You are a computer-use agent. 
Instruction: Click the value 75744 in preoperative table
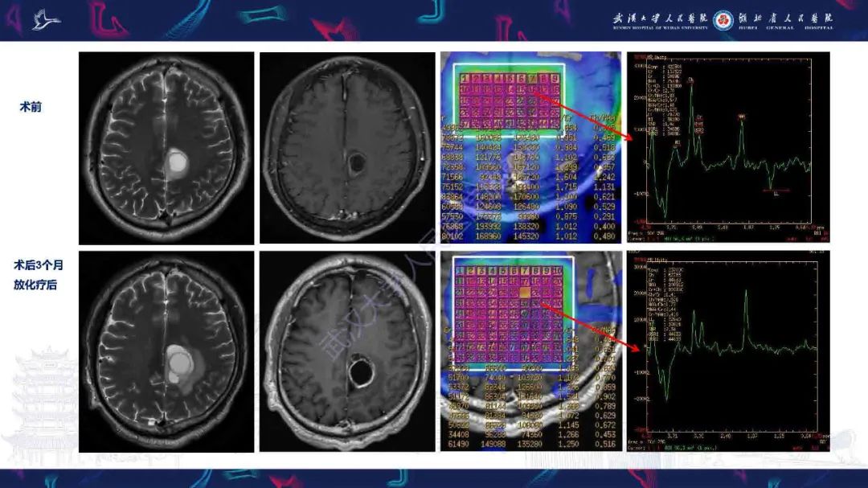tap(452, 147)
